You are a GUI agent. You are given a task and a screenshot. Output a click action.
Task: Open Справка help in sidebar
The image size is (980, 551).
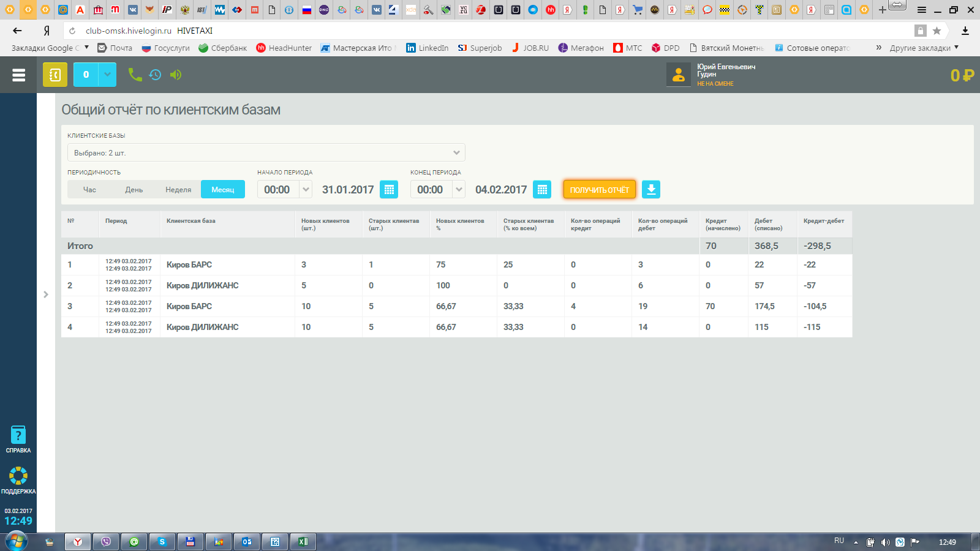18,440
